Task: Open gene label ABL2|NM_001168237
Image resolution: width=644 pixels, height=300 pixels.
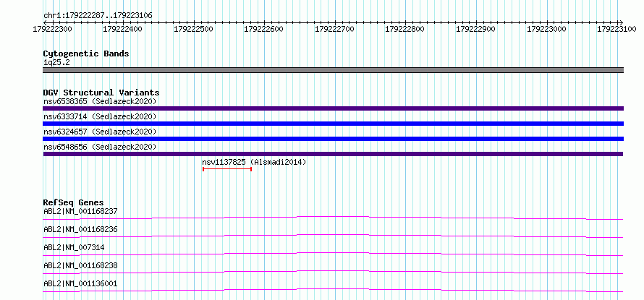Action: tap(80, 212)
